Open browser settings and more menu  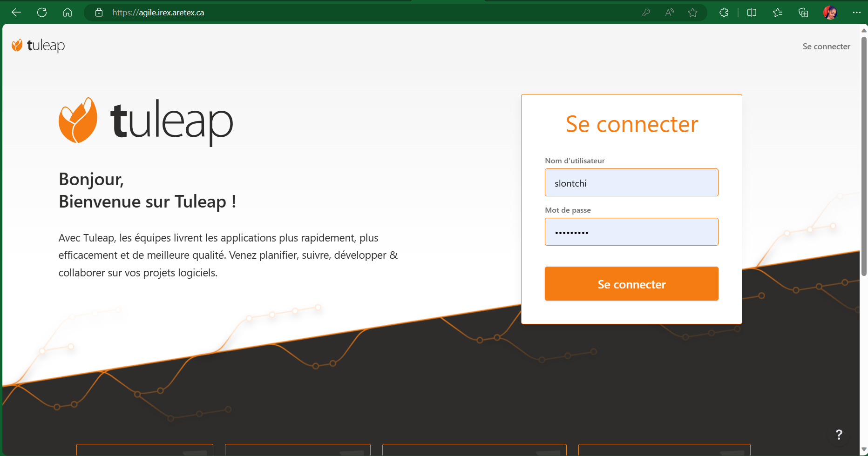pos(857,13)
